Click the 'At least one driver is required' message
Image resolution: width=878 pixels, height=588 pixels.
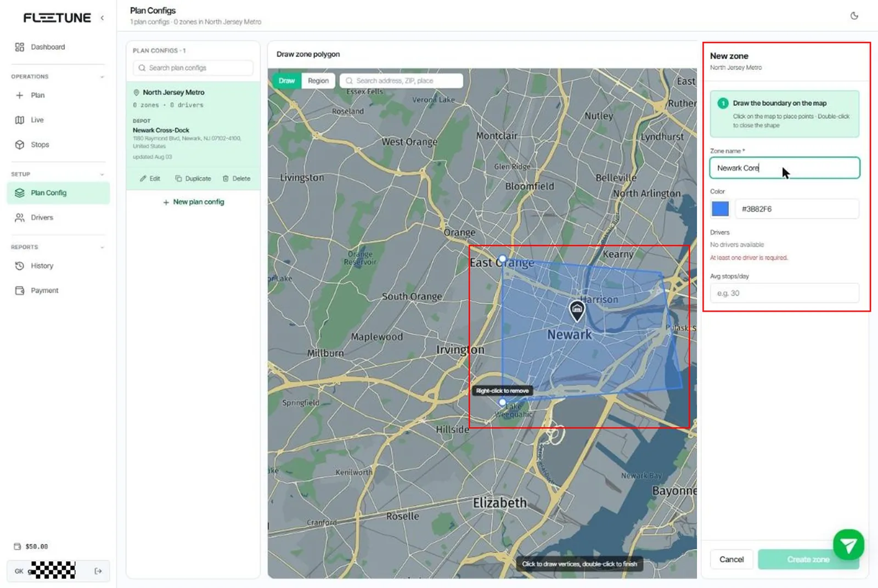coord(749,258)
